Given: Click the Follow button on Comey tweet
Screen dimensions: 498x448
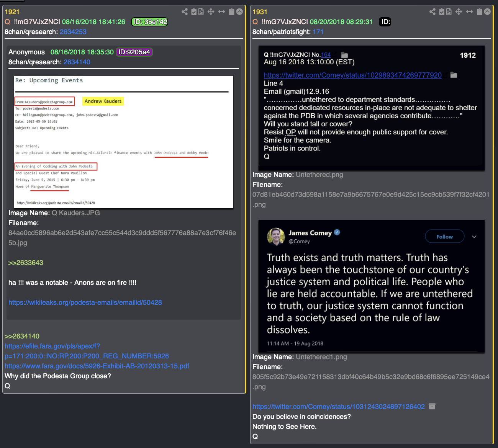Looking at the screenshot, I should [x=445, y=236].
